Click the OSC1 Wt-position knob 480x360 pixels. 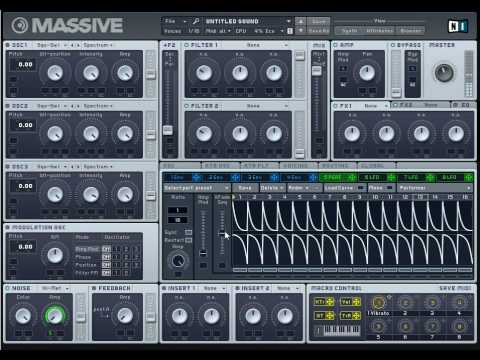pos(55,73)
